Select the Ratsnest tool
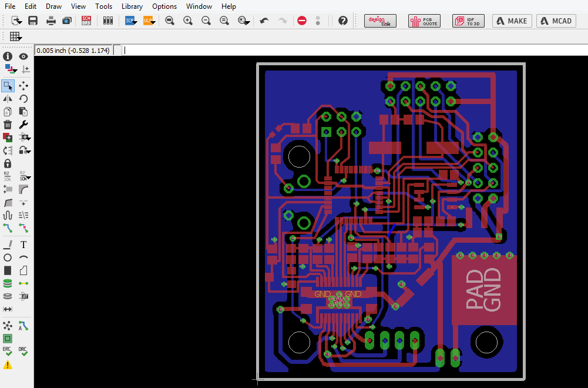 click(x=8, y=326)
